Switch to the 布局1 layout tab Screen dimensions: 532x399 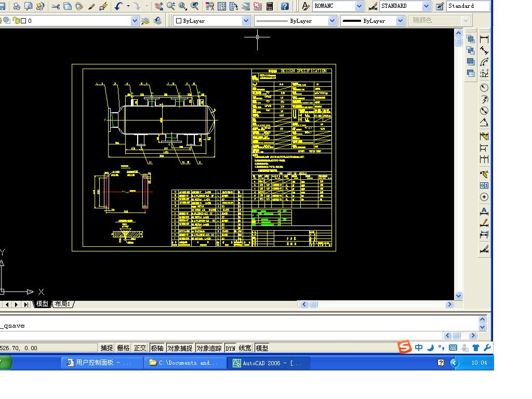(x=63, y=304)
